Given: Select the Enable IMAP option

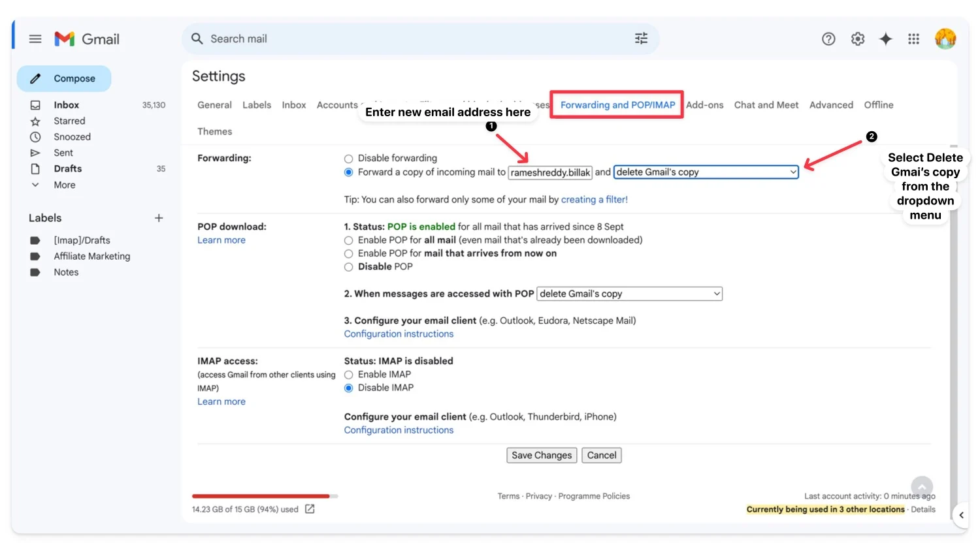Looking at the screenshot, I should point(349,375).
